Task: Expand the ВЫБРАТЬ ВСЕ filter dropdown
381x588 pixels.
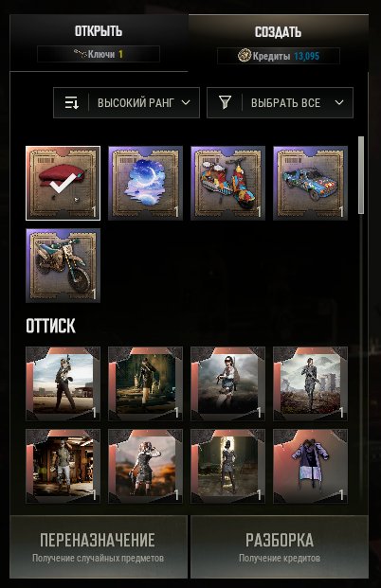Action: pos(280,103)
